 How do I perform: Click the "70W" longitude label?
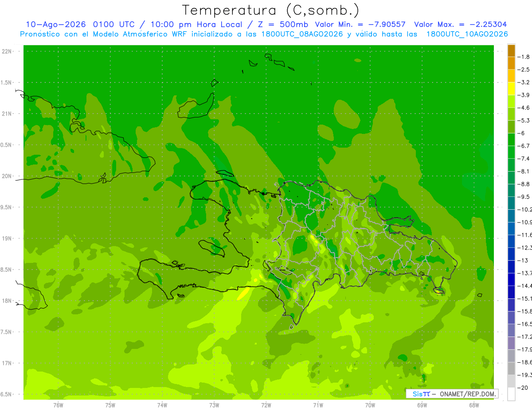point(370,405)
